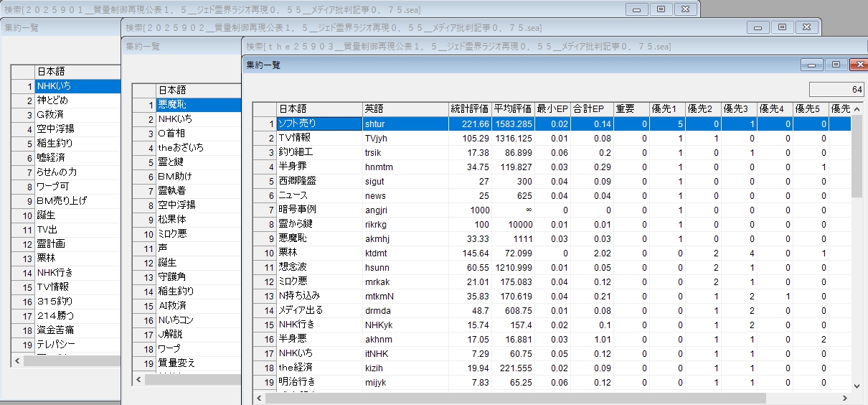Viewport: 868px width, 405px height.
Task: Click the left arrow of the front table's horizontal scrollbar
Action: [260, 398]
